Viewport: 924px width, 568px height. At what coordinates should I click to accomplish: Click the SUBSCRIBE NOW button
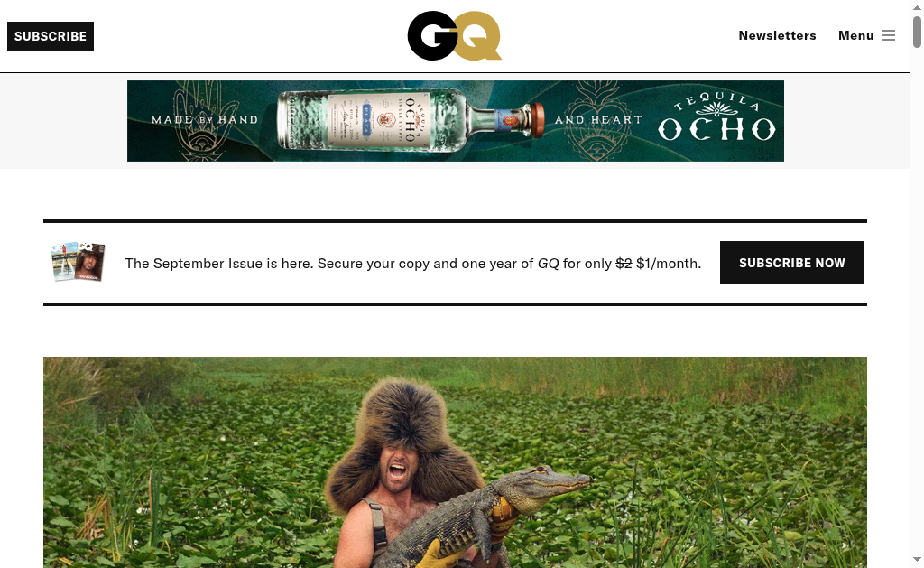792,263
